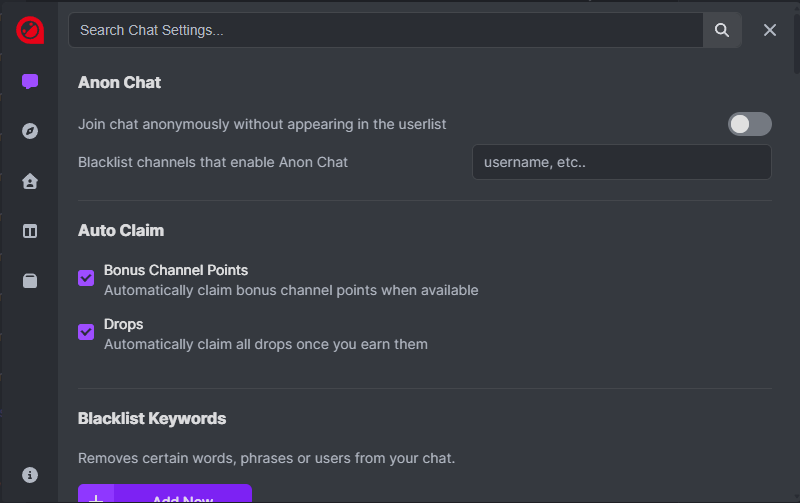Open the Layout settings panel icon

[x=30, y=231]
